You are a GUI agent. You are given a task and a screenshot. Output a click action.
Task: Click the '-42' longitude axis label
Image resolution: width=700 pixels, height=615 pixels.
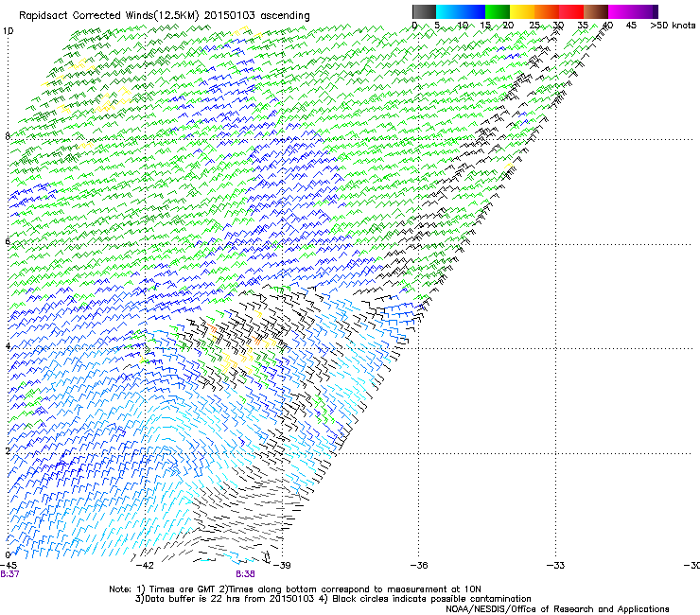pyautogui.click(x=145, y=566)
